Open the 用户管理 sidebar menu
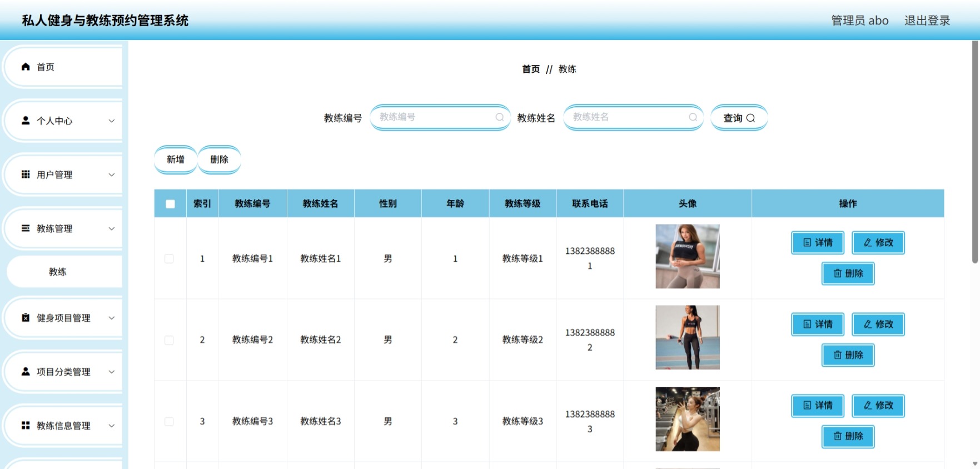The width and height of the screenshot is (980, 469). 63,174
